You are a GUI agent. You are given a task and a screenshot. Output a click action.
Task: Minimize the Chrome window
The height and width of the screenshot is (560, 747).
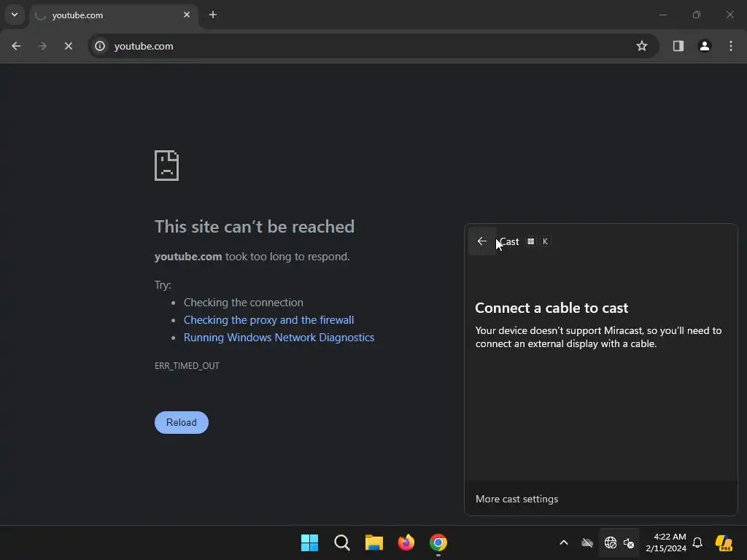[x=662, y=15]
